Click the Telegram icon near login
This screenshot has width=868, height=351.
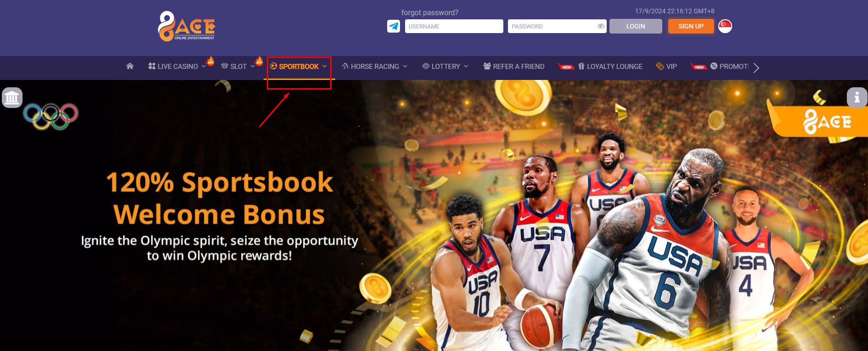click(x=394, y=26)
